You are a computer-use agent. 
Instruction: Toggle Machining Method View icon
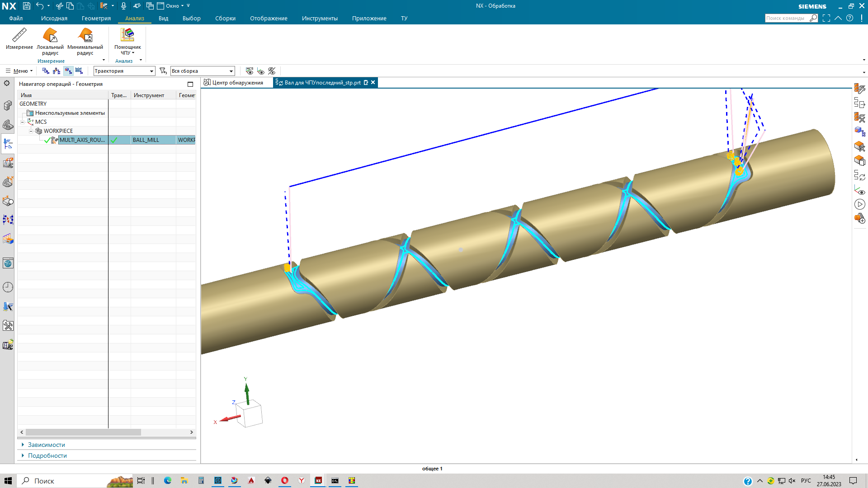point(79,71)
